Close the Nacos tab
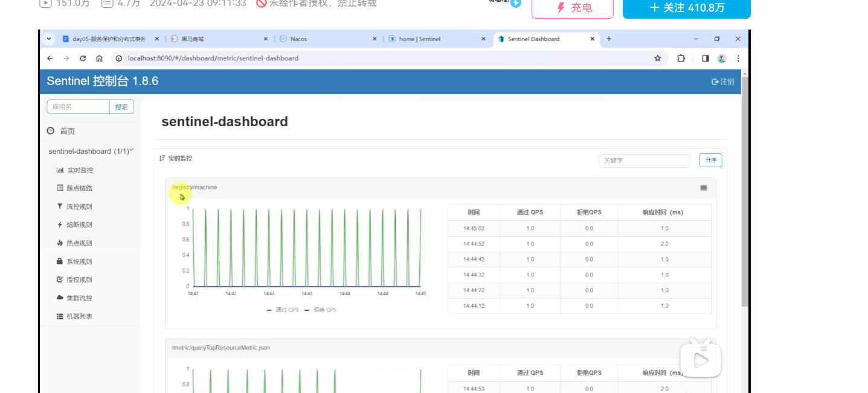 [x=375, y=39]
